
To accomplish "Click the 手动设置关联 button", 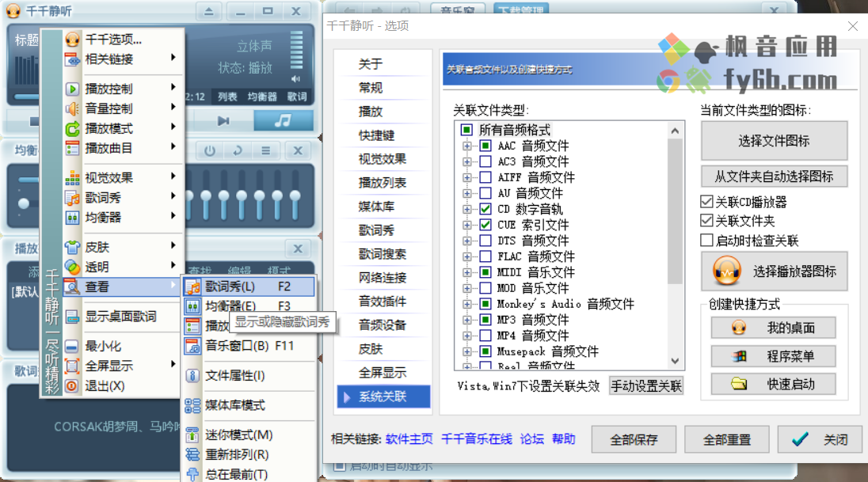I will pos(646,386).
